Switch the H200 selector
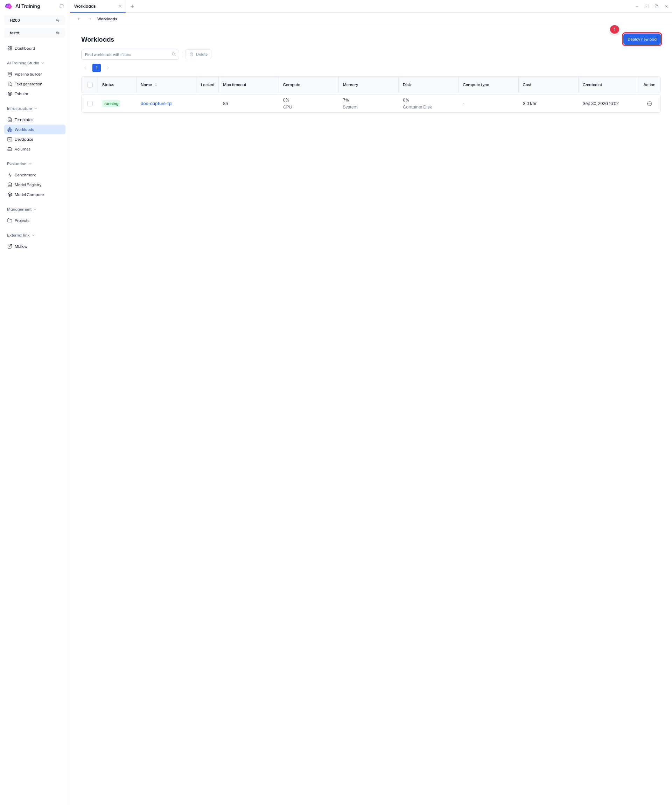The image size is (672, 805). 35,20
